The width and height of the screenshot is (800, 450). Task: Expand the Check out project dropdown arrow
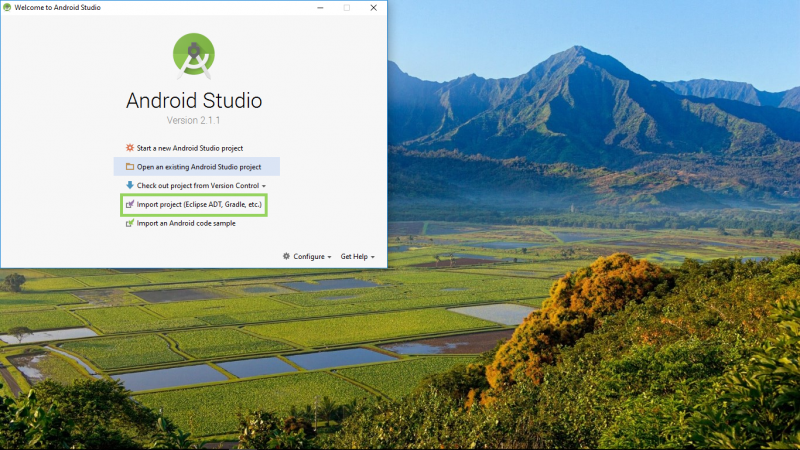[x=264, y=186]
